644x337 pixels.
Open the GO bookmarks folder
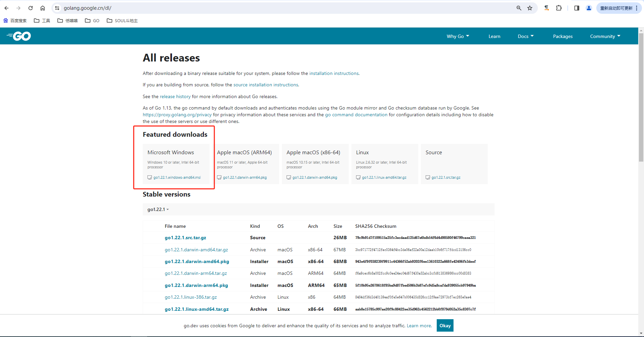92,20
